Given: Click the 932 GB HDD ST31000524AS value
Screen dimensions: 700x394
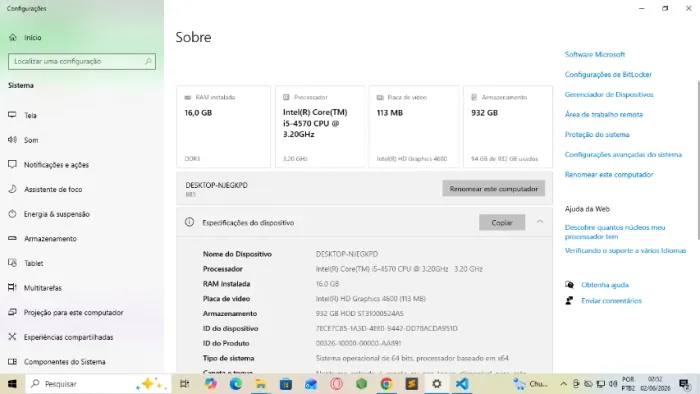Looking at the screenshot, I should [x=359, y=314].
